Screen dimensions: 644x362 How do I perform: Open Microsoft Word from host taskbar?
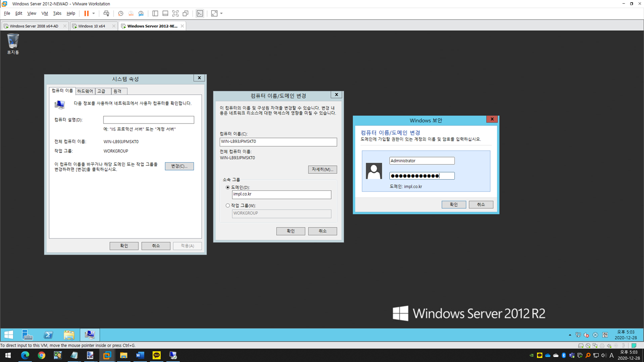pyautogui.click(x=140, y=355)
